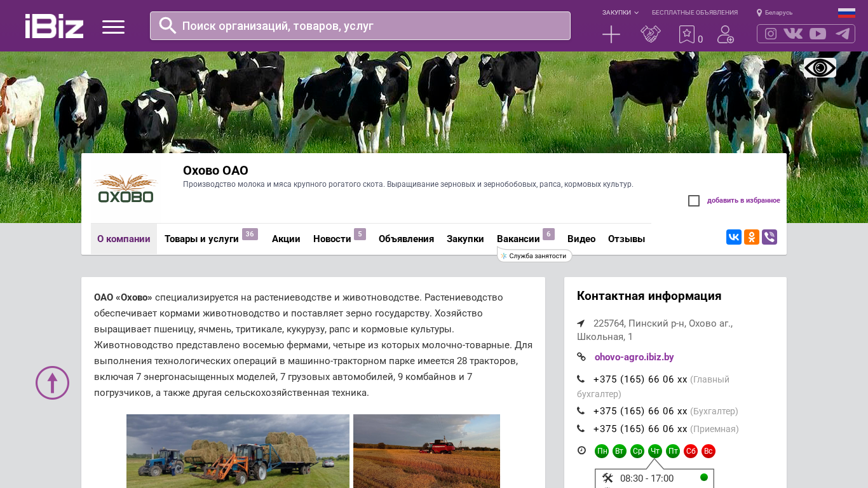Reveal the Главный бухгалтер phone number
Image resolution: width=868 pixels, height=488 pixels.
(641, 379)
